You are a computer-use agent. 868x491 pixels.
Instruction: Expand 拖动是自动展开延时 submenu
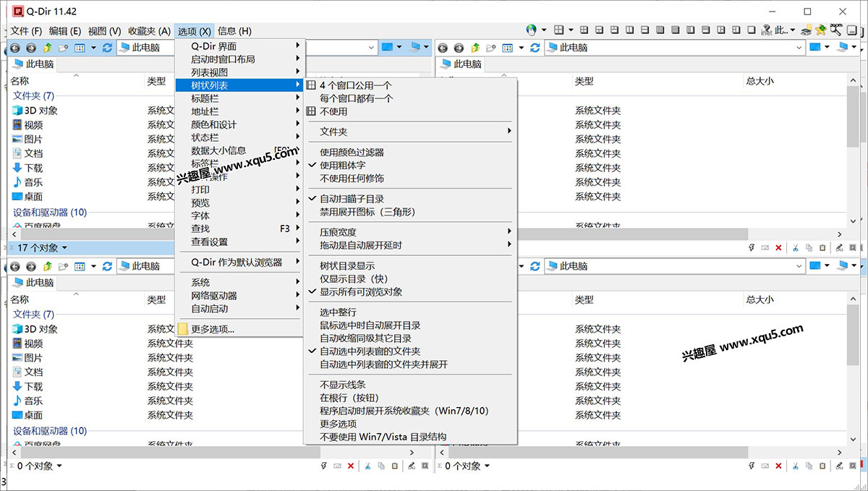(x=410, y=245)
